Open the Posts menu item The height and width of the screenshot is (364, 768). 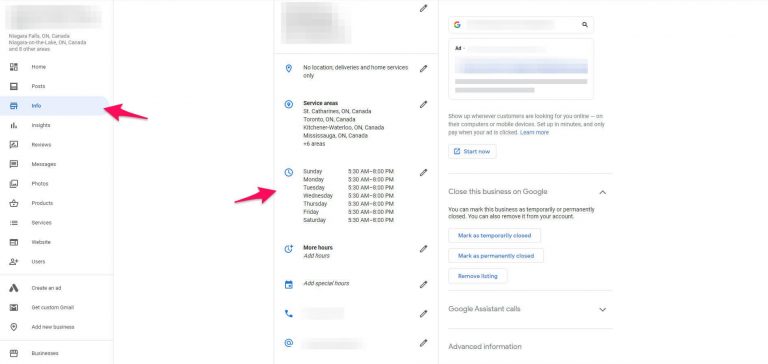coord(56,86)
